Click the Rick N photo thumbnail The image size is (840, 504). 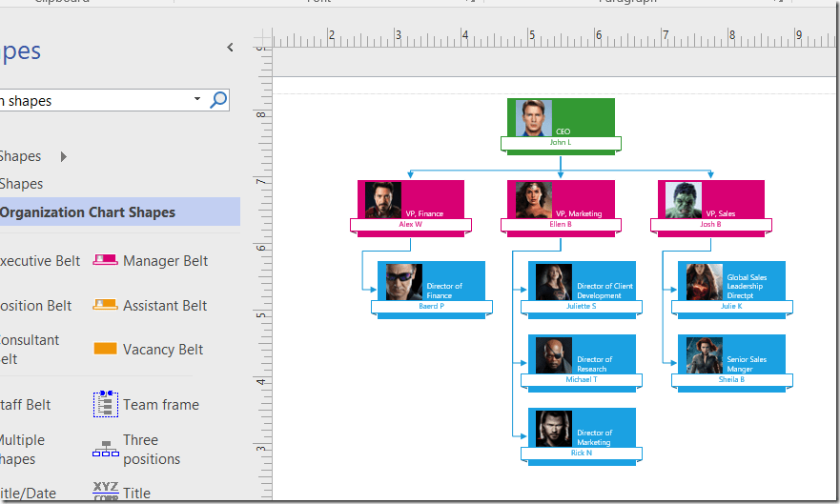click(x=554, y=428)
